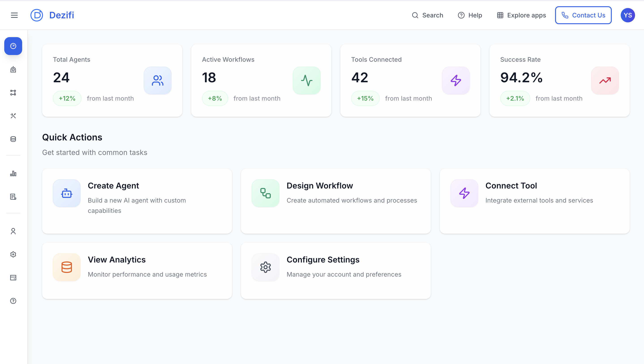Screen dimensions: 644x364
Task: Click the Contact Us button
Action: coord(583,15)
